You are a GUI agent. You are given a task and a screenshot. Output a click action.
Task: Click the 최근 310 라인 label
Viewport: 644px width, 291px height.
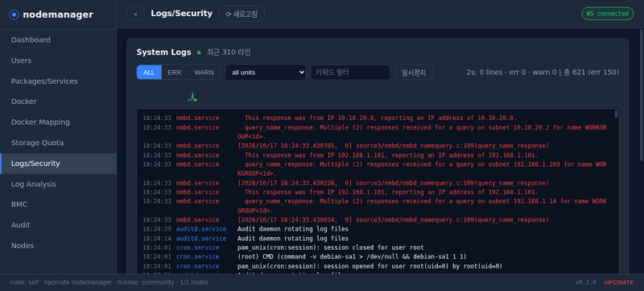click(229, 52)
